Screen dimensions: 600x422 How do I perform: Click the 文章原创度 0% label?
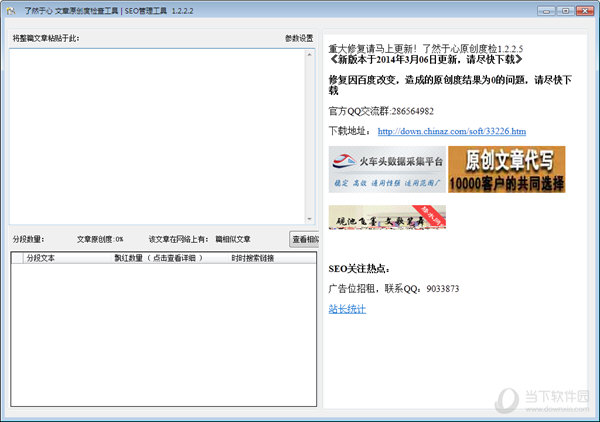pos(100,239)
